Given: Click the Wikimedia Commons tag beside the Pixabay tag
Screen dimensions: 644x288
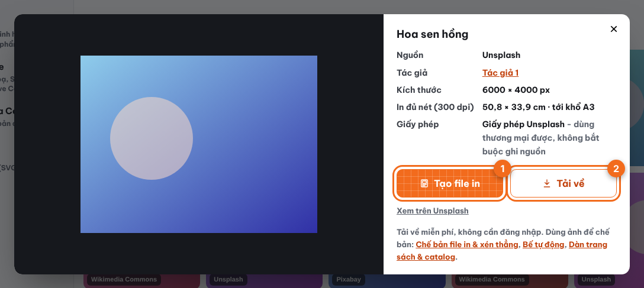Looking at the screenshot, I should 492,279.
